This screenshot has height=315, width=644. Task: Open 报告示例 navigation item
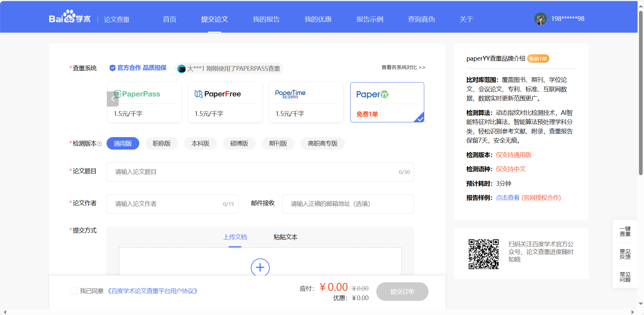tap(370, 19)
